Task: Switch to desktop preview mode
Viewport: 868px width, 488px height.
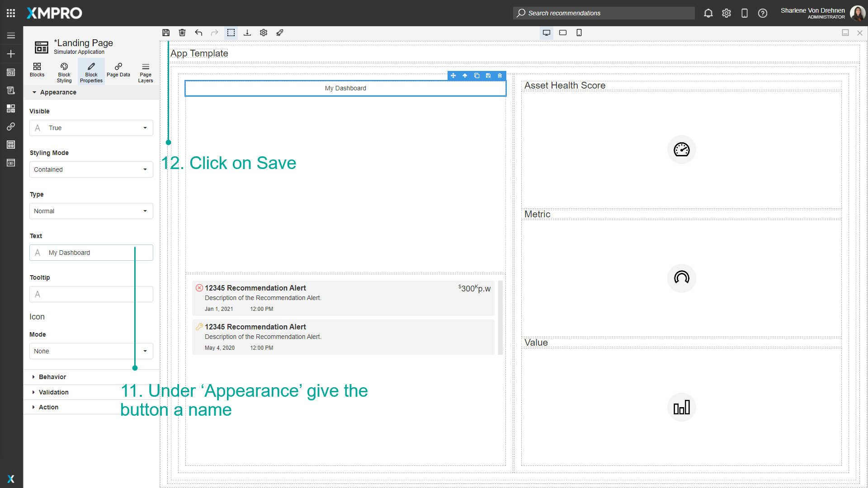Action: 546,33
